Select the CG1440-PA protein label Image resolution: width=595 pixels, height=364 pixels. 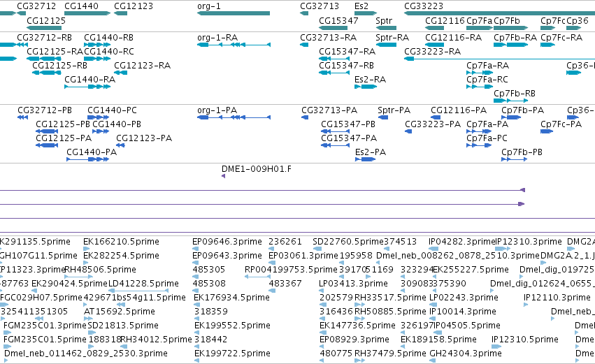(x=92, y=152)
